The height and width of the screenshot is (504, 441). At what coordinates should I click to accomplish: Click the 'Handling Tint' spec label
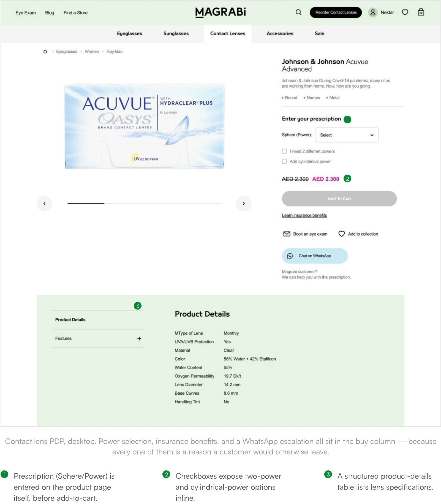[x=187, y=402]
